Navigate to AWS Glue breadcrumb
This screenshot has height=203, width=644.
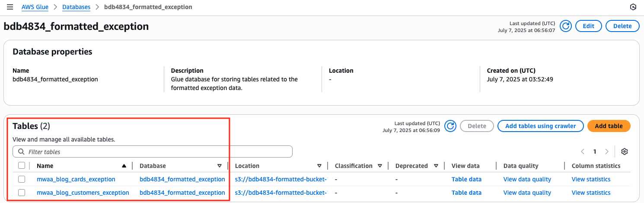35,7
